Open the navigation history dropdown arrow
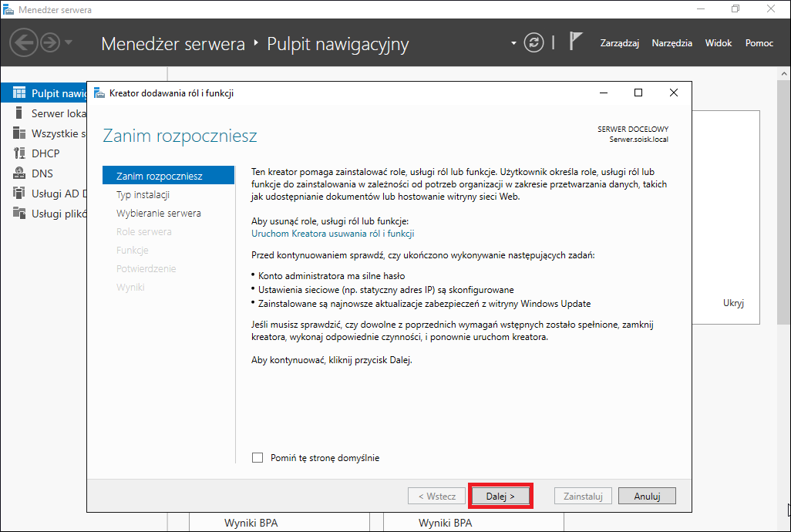The width and height of the screenshot is (791, 532). click(x=69, y=42)
